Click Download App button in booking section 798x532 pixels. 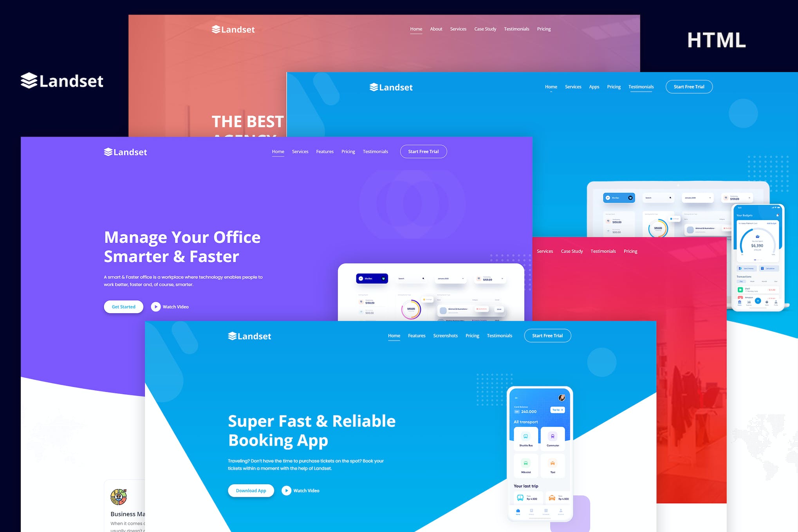click(x=251, y=490)
